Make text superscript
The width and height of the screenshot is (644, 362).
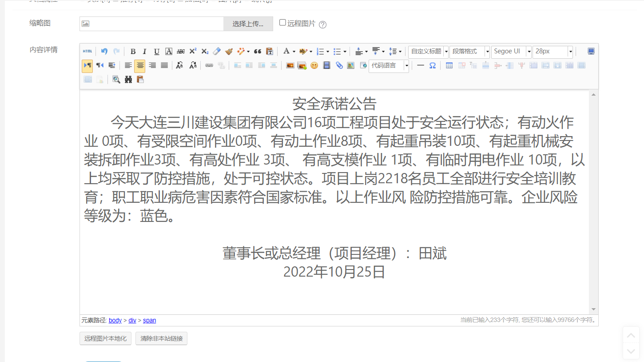[x=193, y=52]
